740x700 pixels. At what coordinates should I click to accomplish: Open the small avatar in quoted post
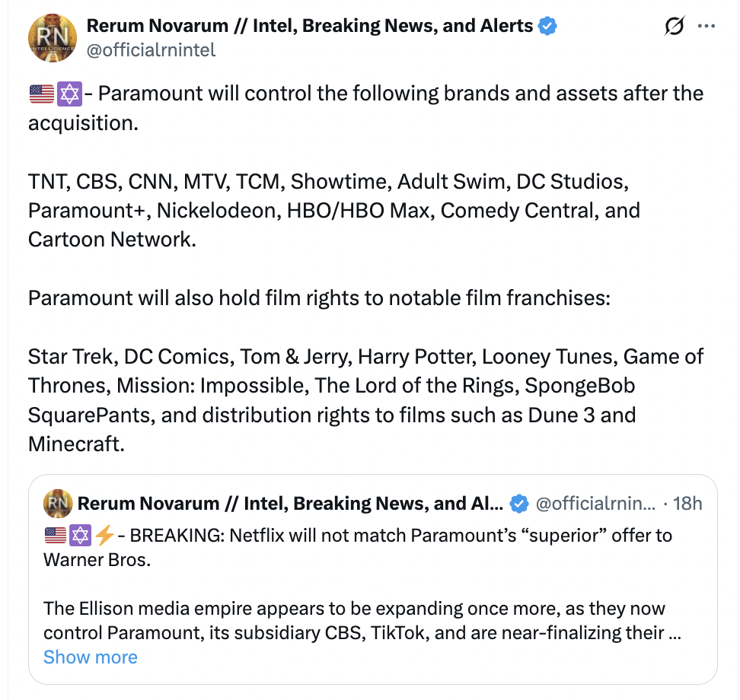tap(58, 504)
